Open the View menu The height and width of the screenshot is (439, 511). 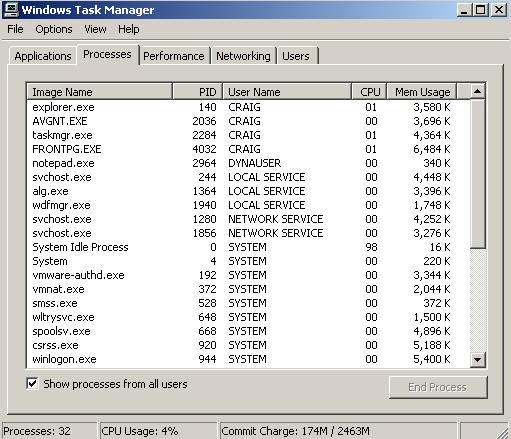(95, 29)
